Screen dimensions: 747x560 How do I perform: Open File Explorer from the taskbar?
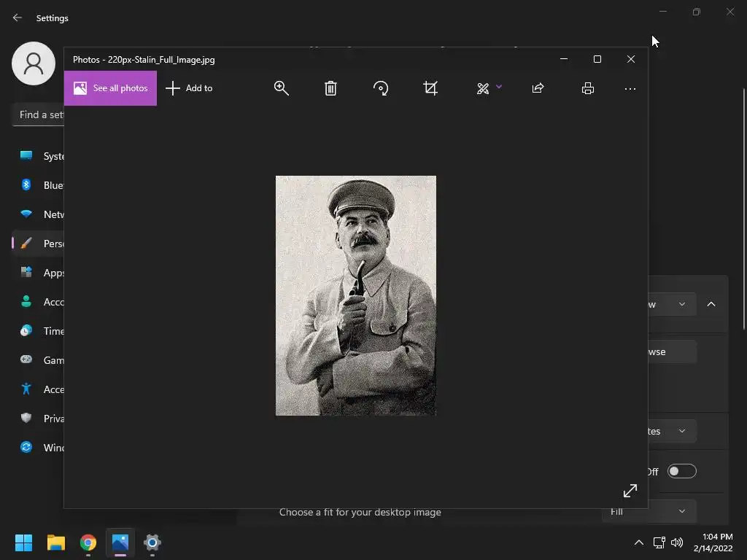pyautogui.click(x=55, y=542)
